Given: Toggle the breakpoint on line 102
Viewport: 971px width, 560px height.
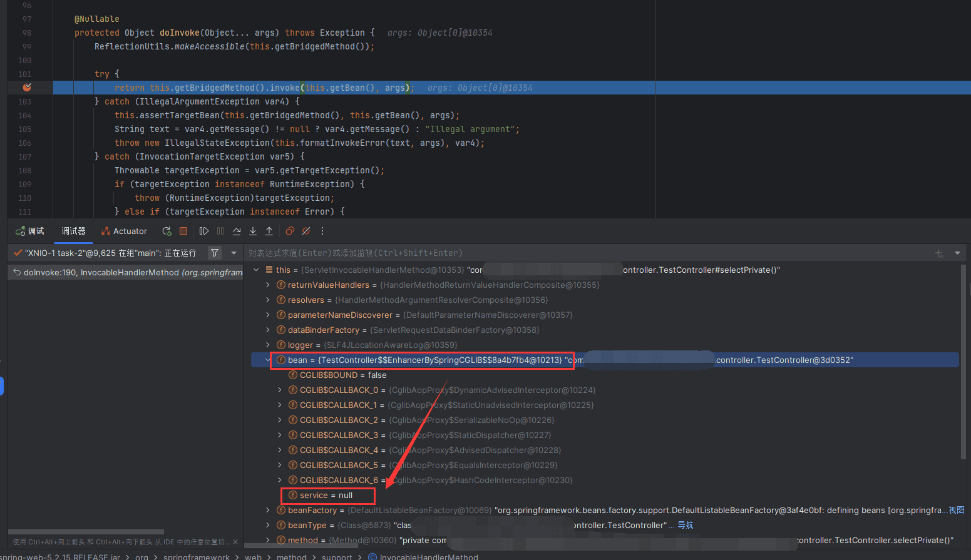Looking at the screenshot, I should 27,88.
